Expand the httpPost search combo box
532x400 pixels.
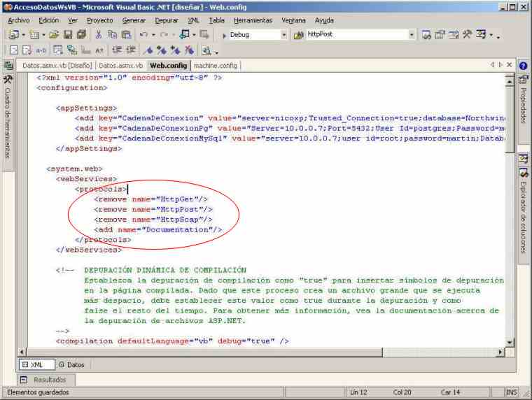pyautogui.click(x=412, y=35)
